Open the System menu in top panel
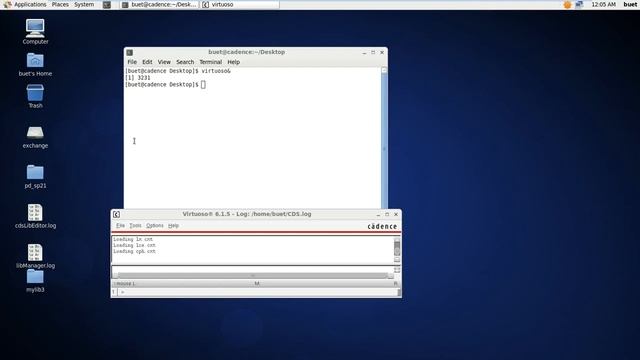The width and height of the screenshot is (640, 360). coord(84,4)
